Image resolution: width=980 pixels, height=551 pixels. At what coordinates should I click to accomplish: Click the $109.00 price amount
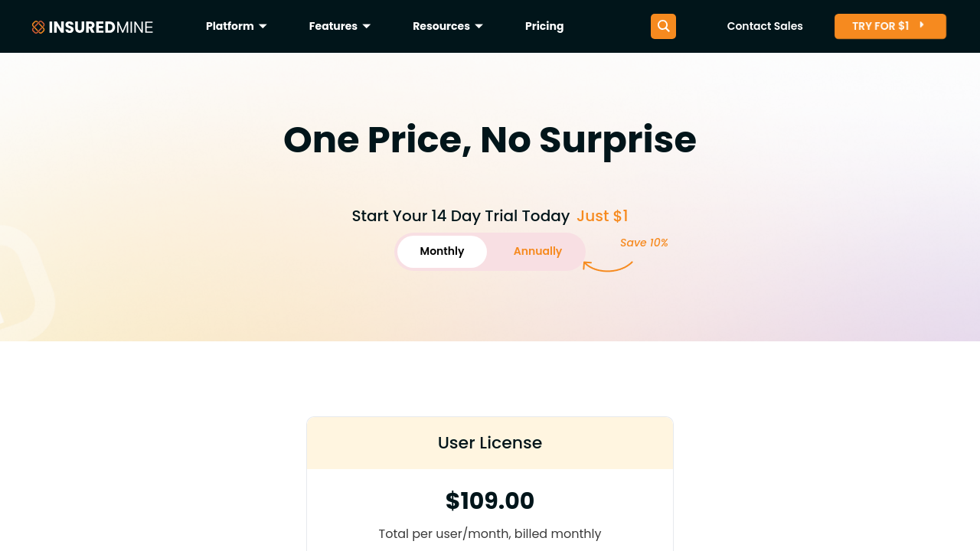click(490, 500)
